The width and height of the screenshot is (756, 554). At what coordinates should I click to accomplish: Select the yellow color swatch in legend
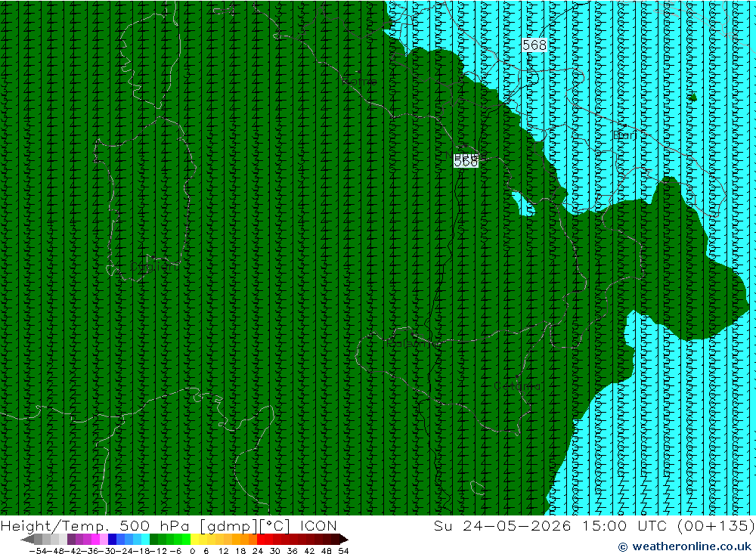point(195,539)
